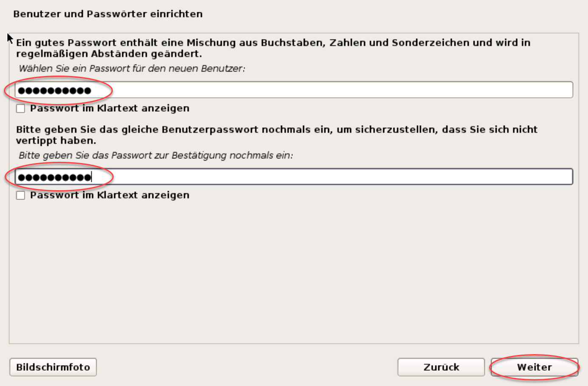588x386 pixels.
Task: Focus the new user password input field
Action: pos(294,90)
